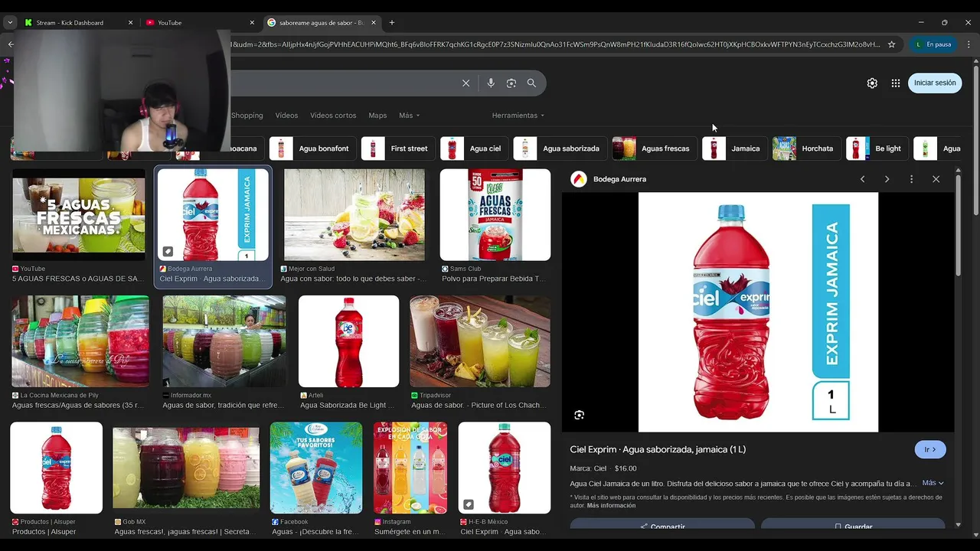This screenshot has width=980, height=551.
Task: Search inside image using lens icon on preview
Action: point(579,415)
